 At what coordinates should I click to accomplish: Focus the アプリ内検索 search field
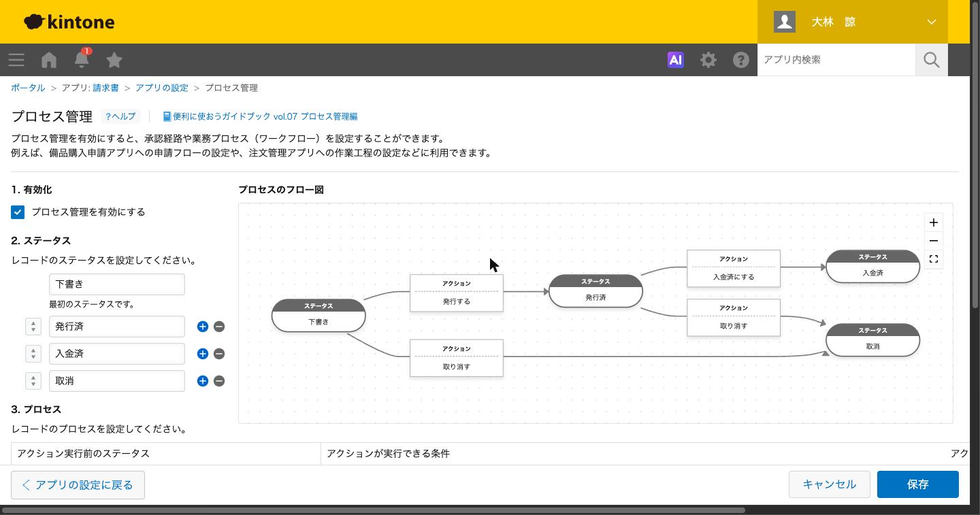click(836, 60)
